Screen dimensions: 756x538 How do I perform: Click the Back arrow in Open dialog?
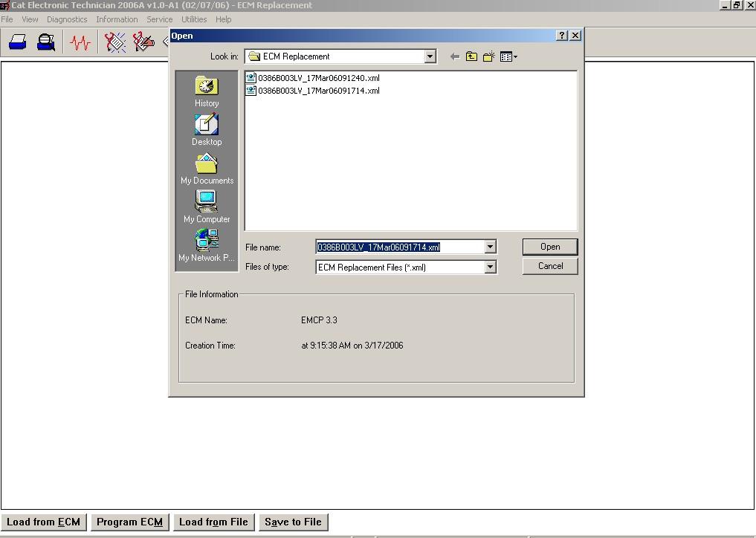(454, 56)
